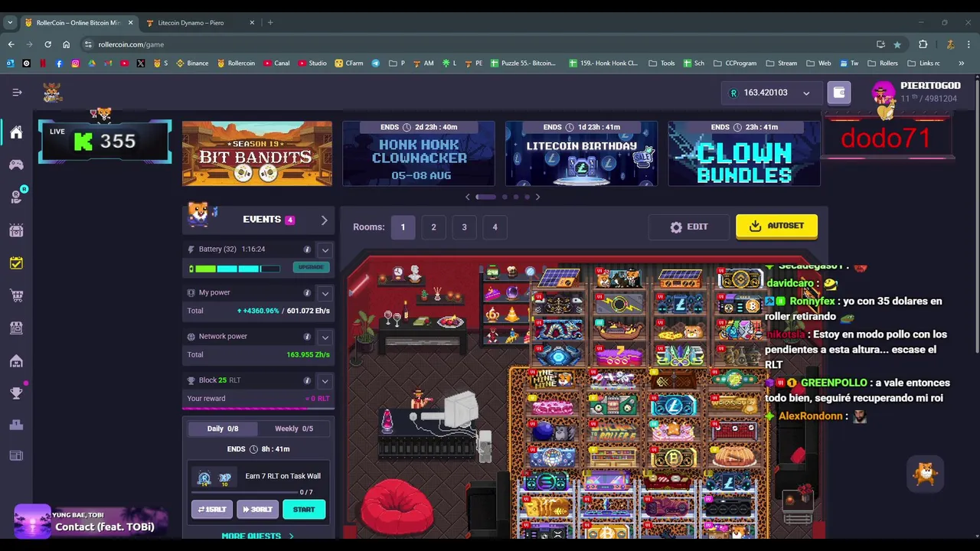Screen dimensions: 980x551
Task: Select the Daily quests tab
Action: click(x=223, y=429)
